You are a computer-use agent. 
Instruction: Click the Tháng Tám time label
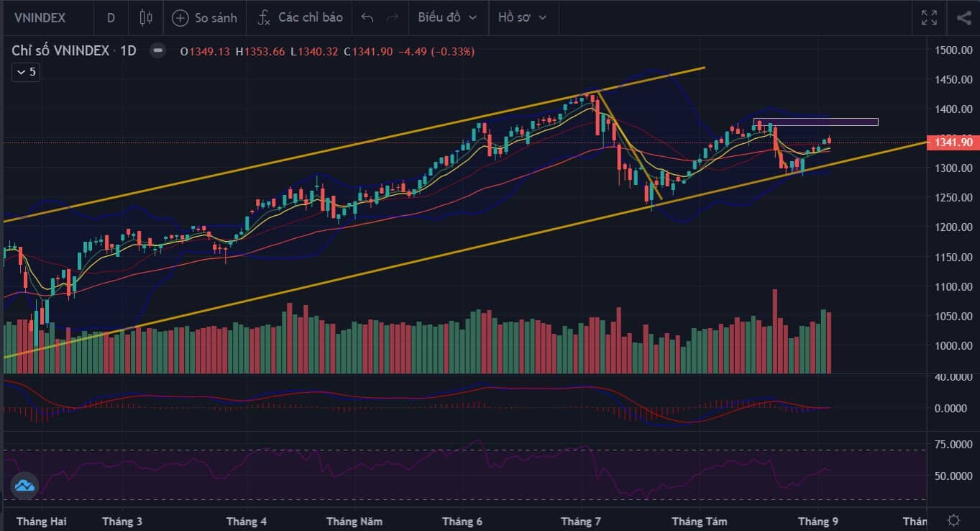tap(700, 522)
